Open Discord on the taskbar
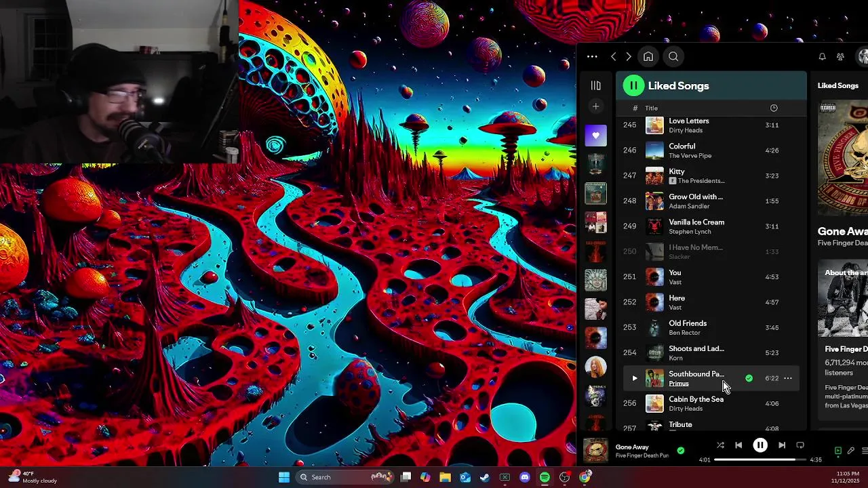868x488 pixels. point(524,477)
